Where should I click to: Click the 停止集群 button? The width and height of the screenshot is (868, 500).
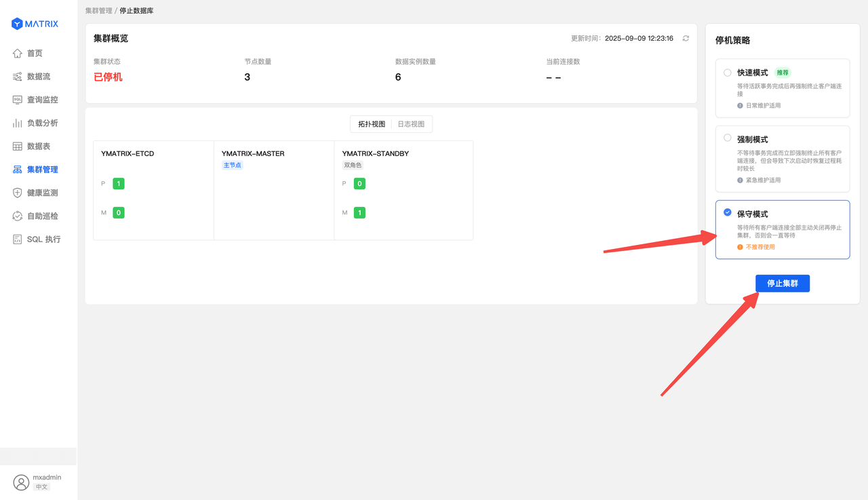(x=783, y=284)
